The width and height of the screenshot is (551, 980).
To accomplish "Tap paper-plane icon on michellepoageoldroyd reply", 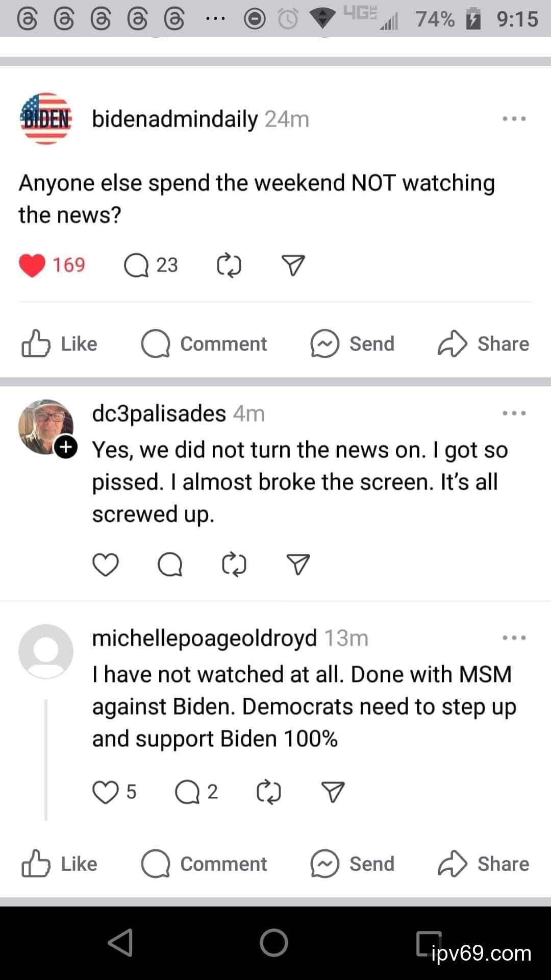I will pyautogui.click(x=333, y=792).
